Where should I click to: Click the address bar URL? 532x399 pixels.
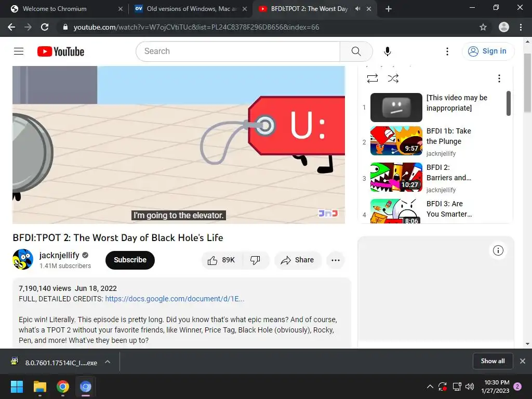[196, 27]
